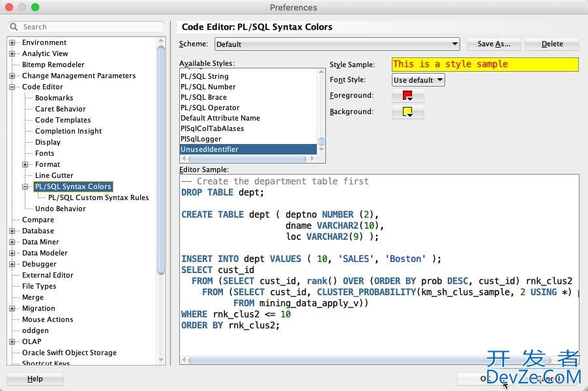Select PL/SQL Operator style
This screenshot has width=588, height=391.
[248, 108]
